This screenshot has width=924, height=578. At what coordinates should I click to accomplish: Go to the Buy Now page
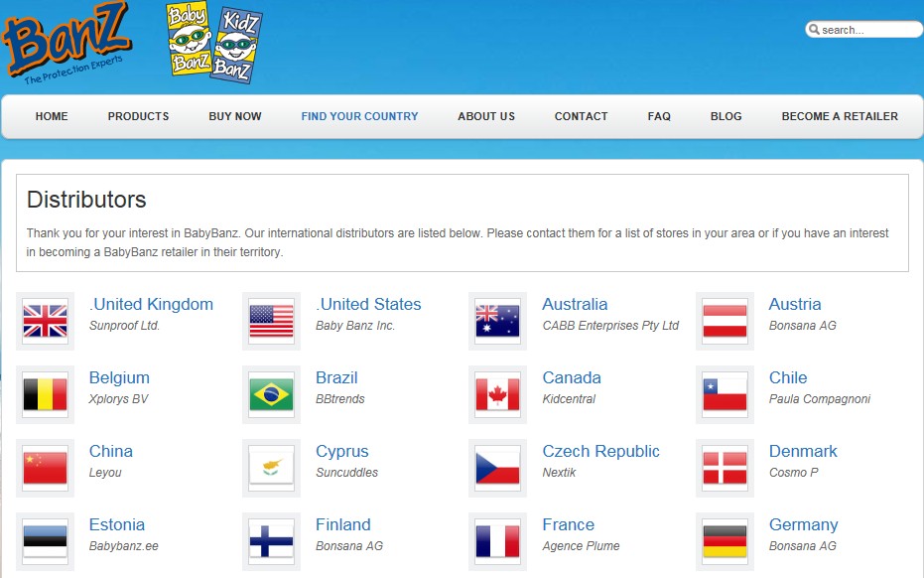235,116
